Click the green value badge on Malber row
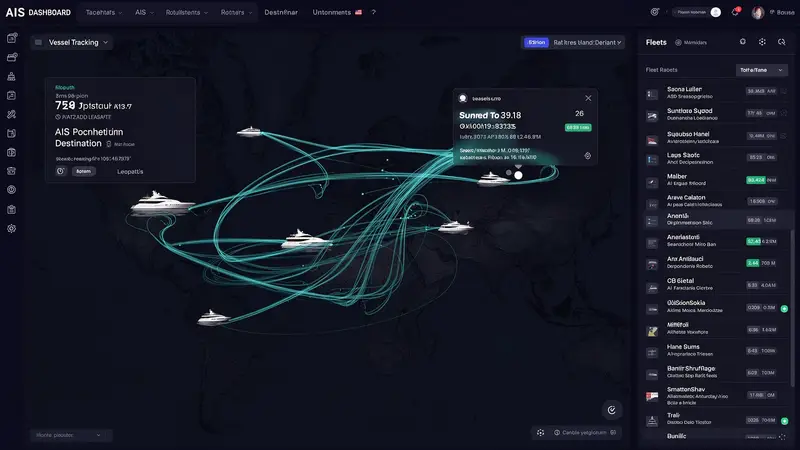This screenshot has height=450, width=800. tap(756, 180)
